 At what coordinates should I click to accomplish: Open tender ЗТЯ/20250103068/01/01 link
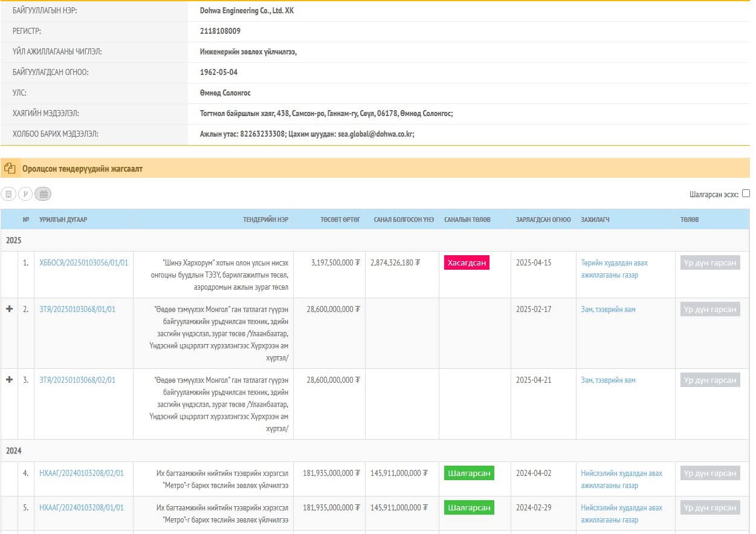click(x=77, y=310)
